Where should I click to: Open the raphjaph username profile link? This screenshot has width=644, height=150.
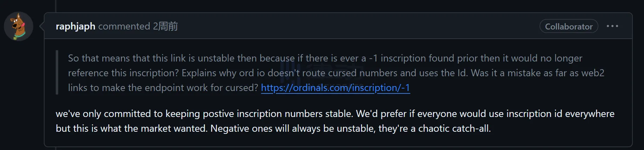click(75, 26)
